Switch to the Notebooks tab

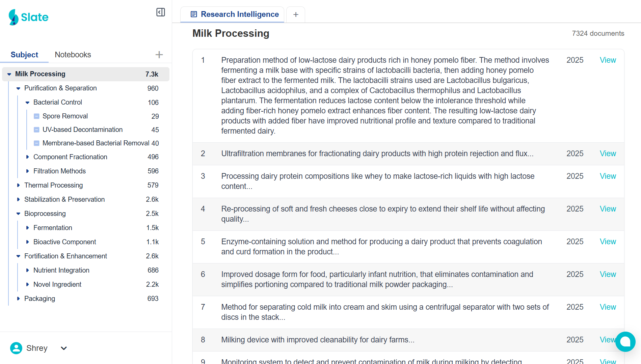pos(73,55)
